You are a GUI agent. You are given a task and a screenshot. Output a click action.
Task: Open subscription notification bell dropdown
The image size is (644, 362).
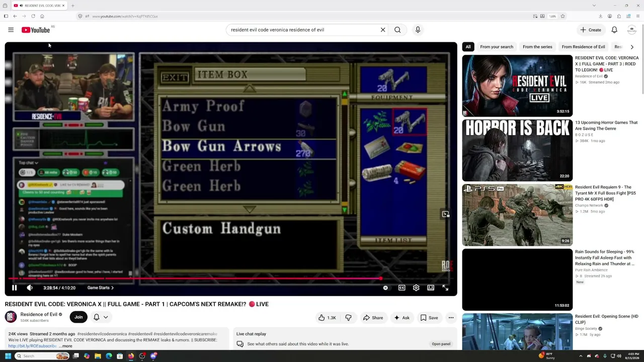coord(101,317)
